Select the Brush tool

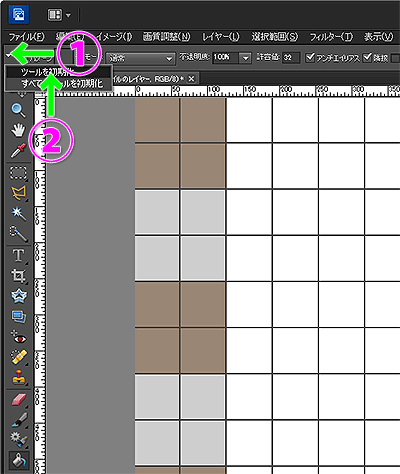click(19, 419)
